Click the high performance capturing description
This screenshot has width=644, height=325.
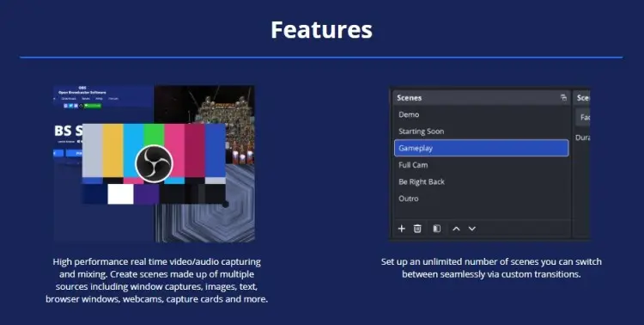tap(156, 280)
